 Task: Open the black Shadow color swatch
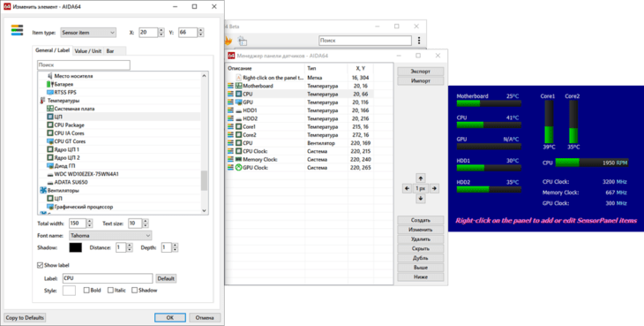tap(76, 247)
